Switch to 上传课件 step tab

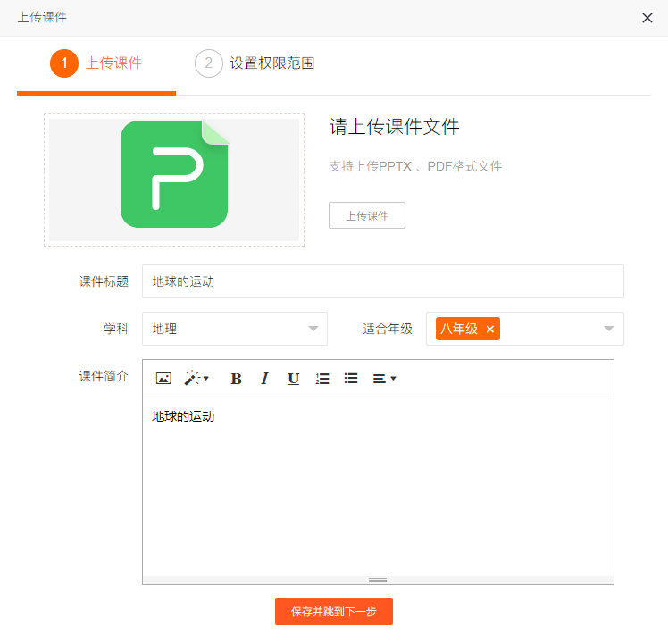pos(96,63)
